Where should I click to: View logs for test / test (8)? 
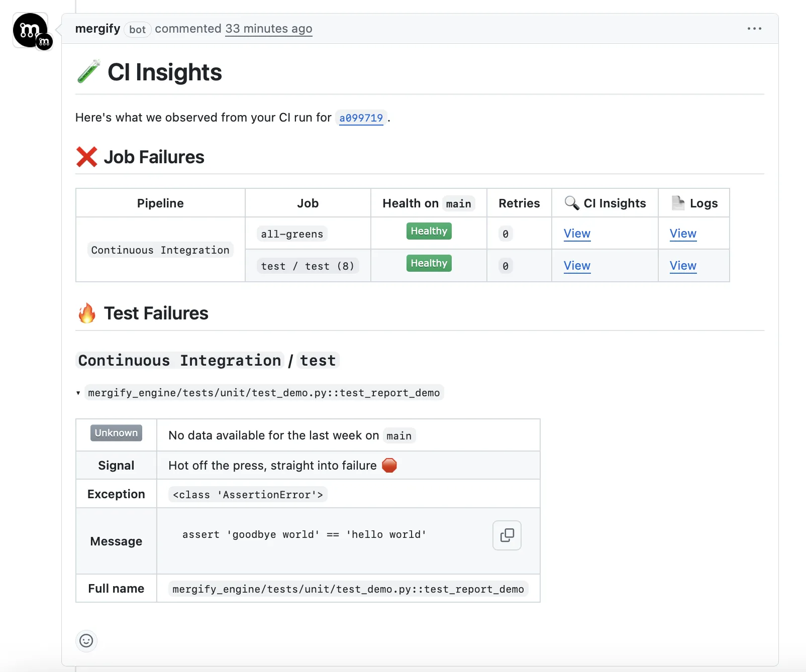[x=683, y=266]
